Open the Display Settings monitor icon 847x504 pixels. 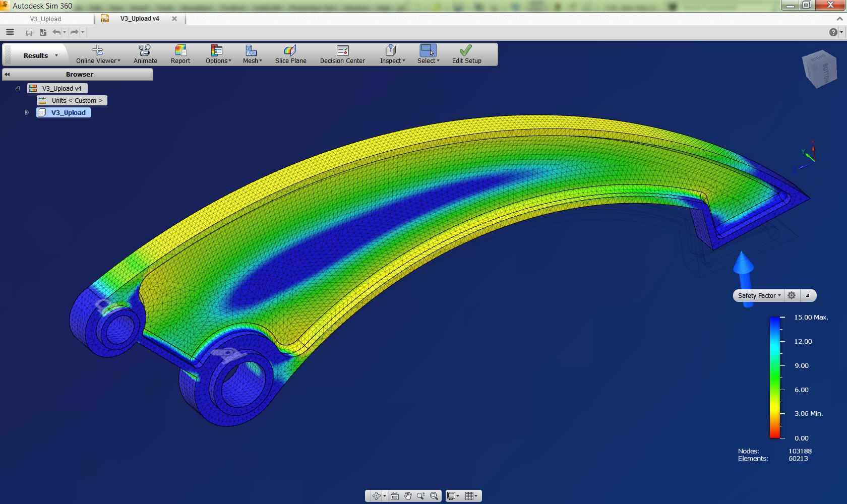(451, 496)
